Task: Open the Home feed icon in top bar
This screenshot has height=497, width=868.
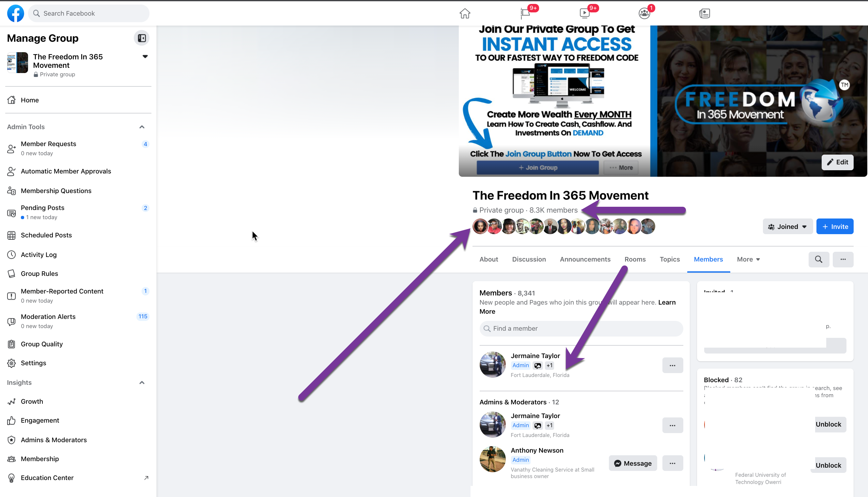Action: pyautogui.click(x=465, y=13)
